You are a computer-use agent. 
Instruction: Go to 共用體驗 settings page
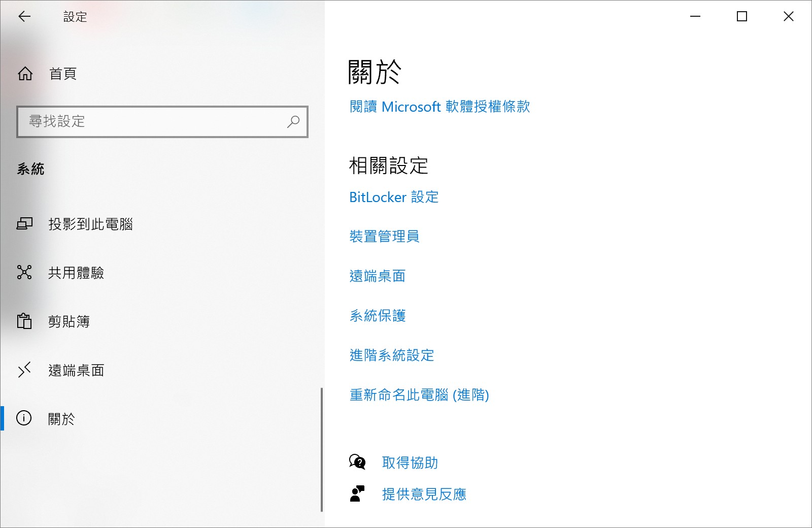(x=162, y=273)
